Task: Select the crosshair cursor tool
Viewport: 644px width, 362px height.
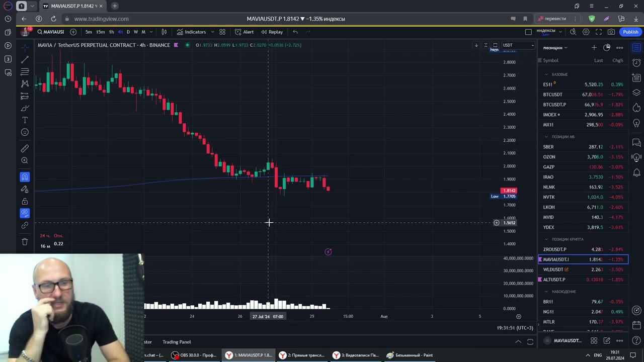Action: click(x=25, y=47)
